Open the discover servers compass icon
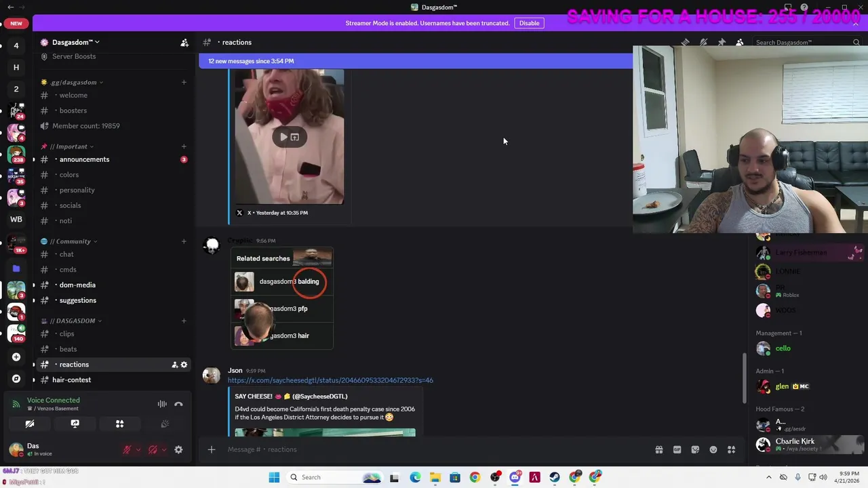Image resolution: width=868 pixels, height=488 pixels. (16, 379)
